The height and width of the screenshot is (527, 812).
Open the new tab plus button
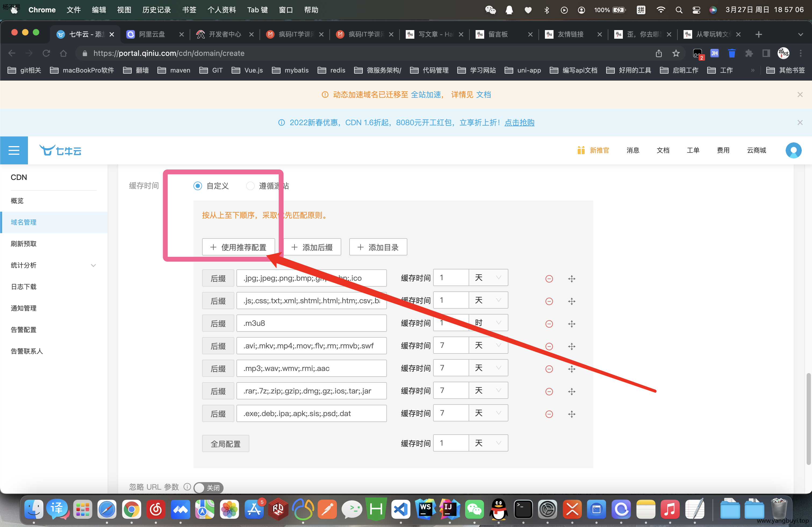click(759, 34)
